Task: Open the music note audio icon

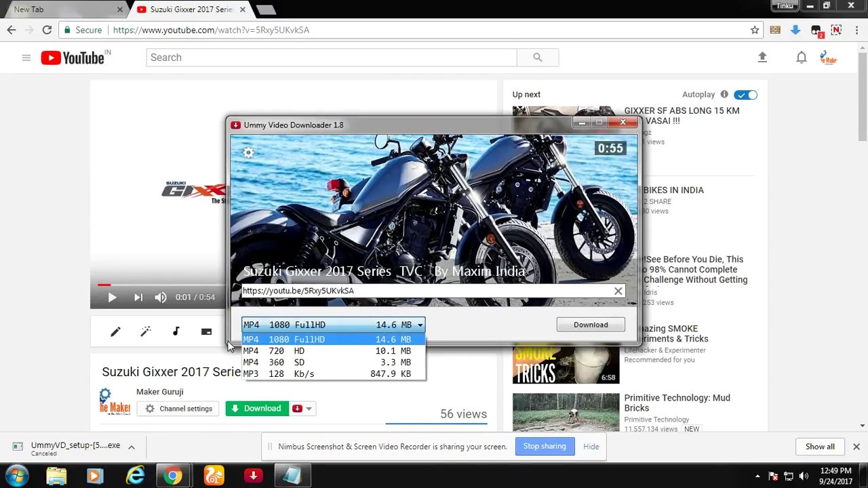Action: click(176, 331)
